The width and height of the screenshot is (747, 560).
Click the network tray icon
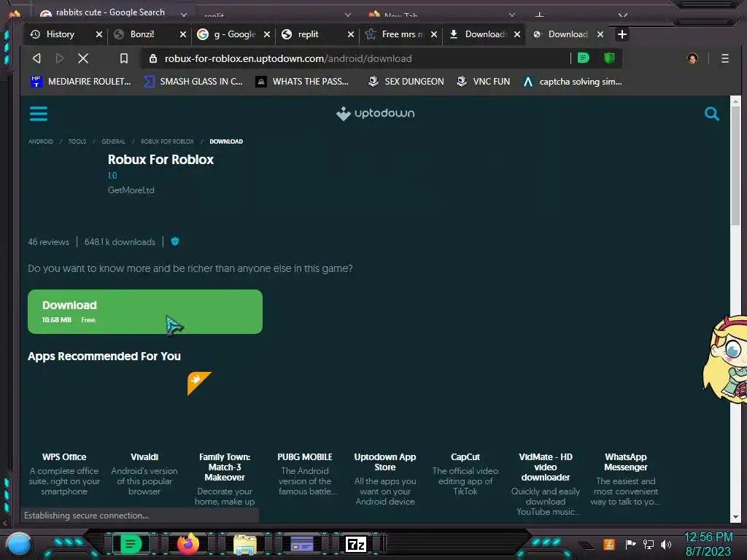pyautogui.click(x=648, y=544)
